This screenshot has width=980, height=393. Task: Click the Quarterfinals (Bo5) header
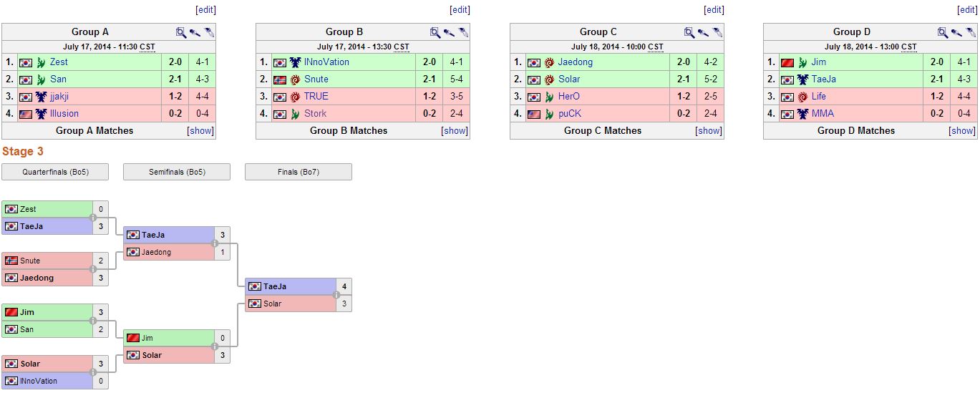[55, 172]
